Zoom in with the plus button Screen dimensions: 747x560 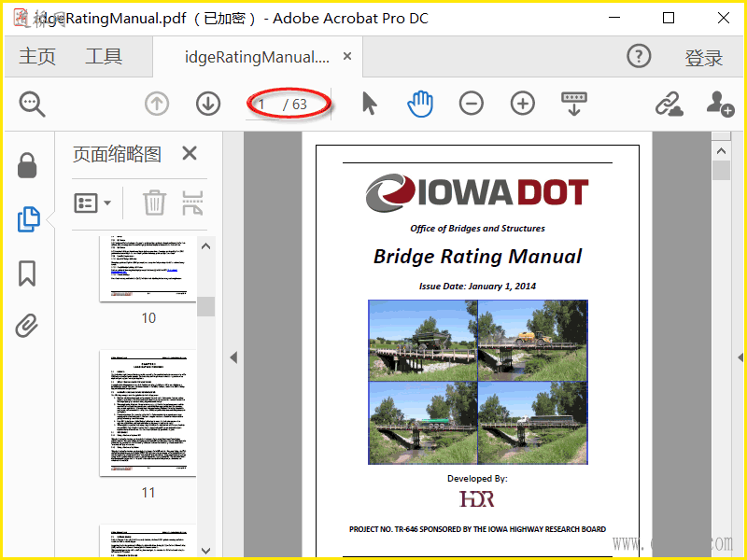click(x=523, y=104)
